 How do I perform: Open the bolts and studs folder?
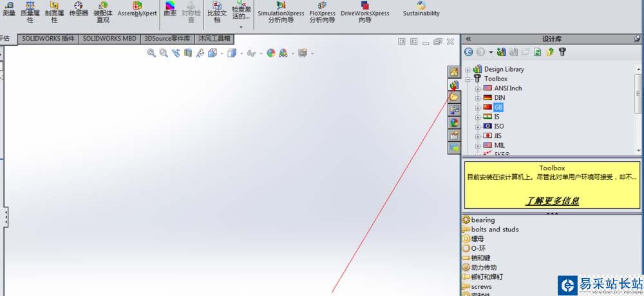490,230
